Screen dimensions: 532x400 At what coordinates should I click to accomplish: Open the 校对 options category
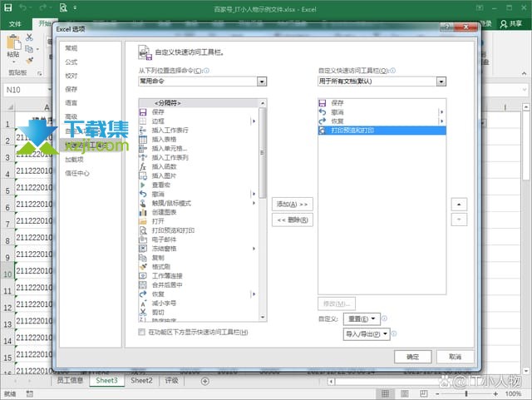(x=71, y=76)
